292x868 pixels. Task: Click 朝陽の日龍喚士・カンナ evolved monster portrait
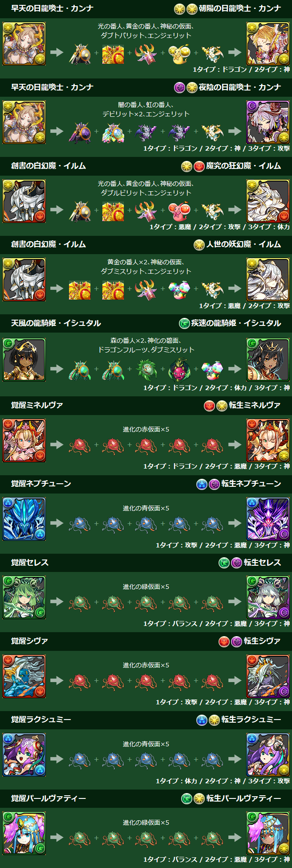(x=268, y=44)
